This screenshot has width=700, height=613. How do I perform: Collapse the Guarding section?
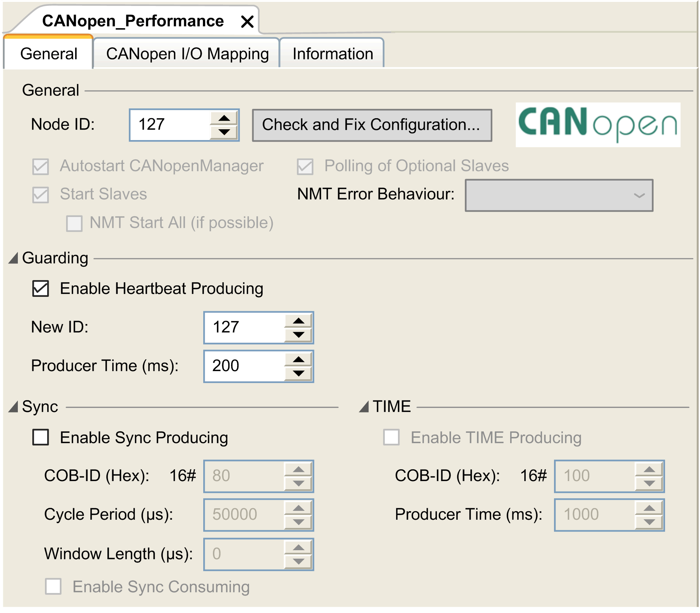coord(14,257)
